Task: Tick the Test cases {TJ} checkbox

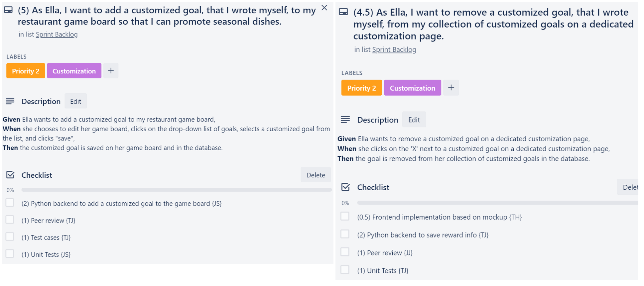Action: [10, 237]
